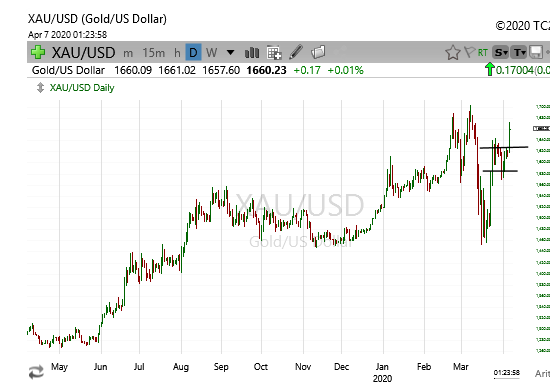Click the +0.01% percent change value

coord(346,70)
